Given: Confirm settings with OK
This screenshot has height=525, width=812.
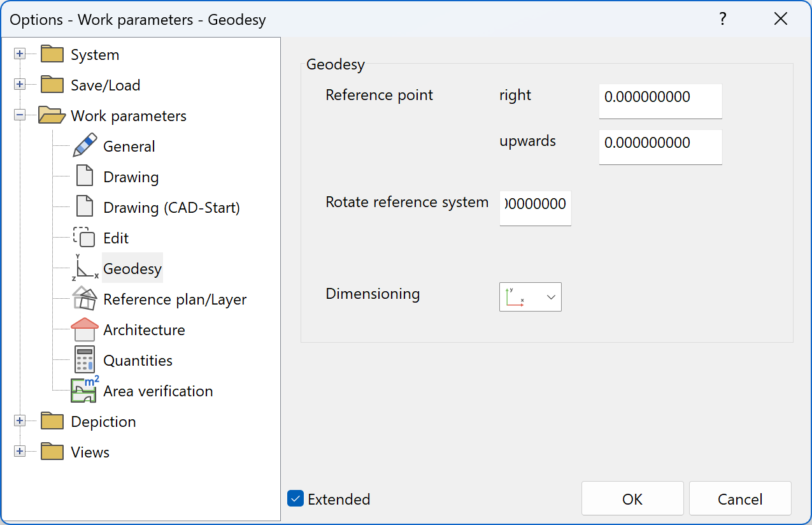Looking at the screenshot, I should (632, 498).
